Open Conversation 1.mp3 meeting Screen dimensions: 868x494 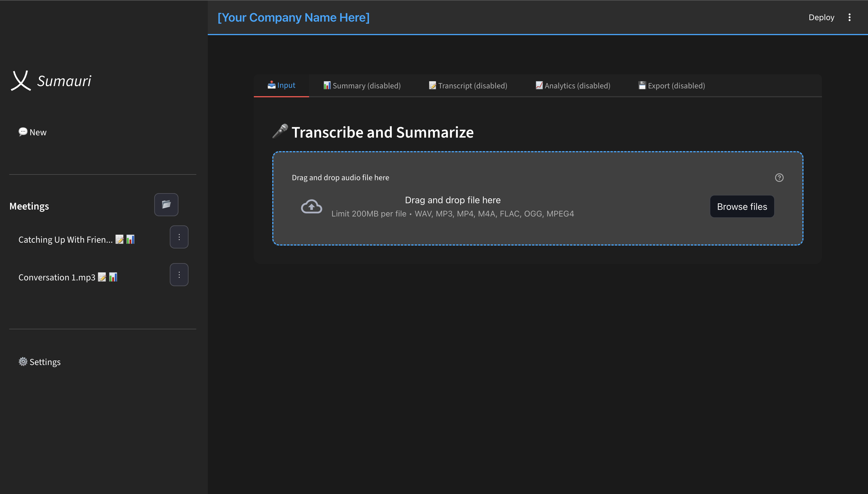(x=68, y=277)
